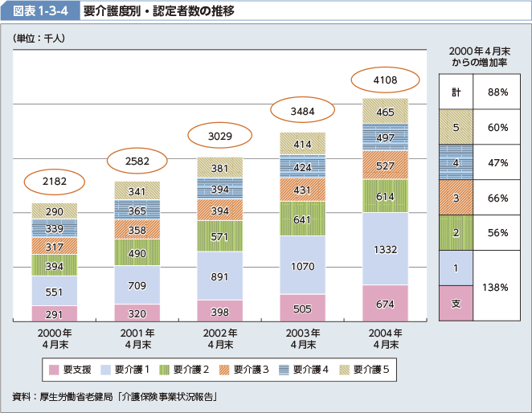Click the green striped 要介護2 legend swatch
Image resolution: width=532 pixels, height=413 pixels.
click(168, 370)
